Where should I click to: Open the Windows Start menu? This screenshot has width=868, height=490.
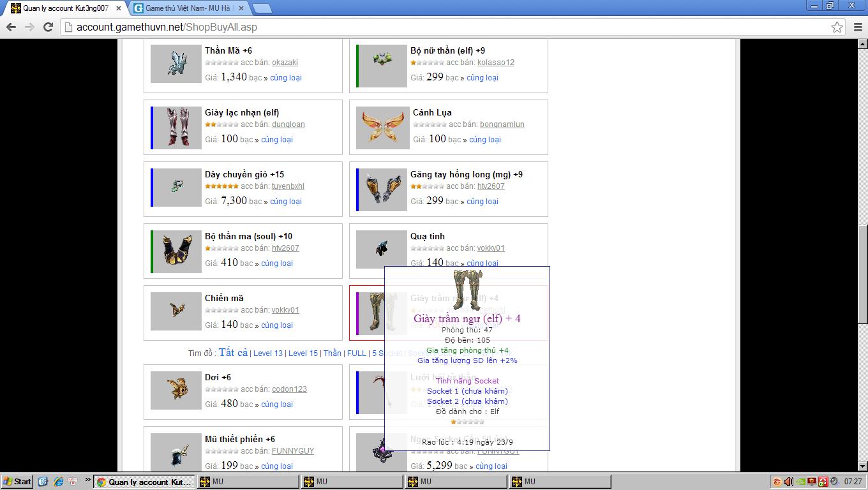click(17, 482)
